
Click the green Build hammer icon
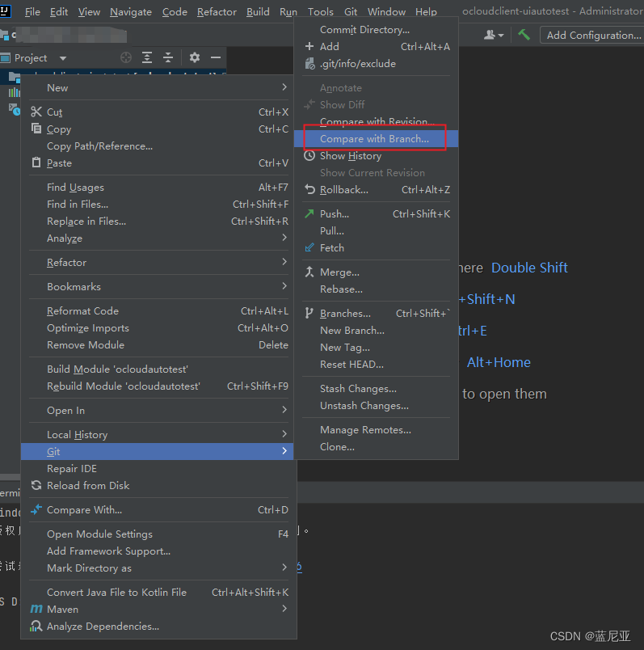point(524,35)
